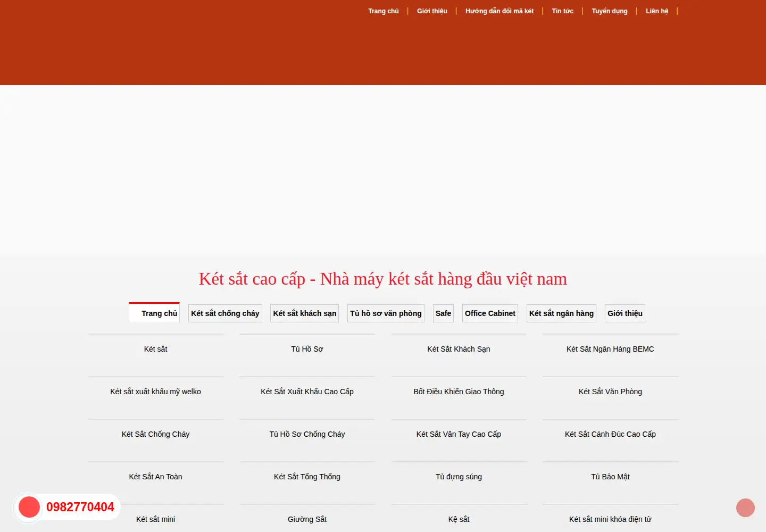The width and height of the screenshot is (766, 532).
Task: Open the Két Sắt An Toàn link
Action: [x=155, y=477]
